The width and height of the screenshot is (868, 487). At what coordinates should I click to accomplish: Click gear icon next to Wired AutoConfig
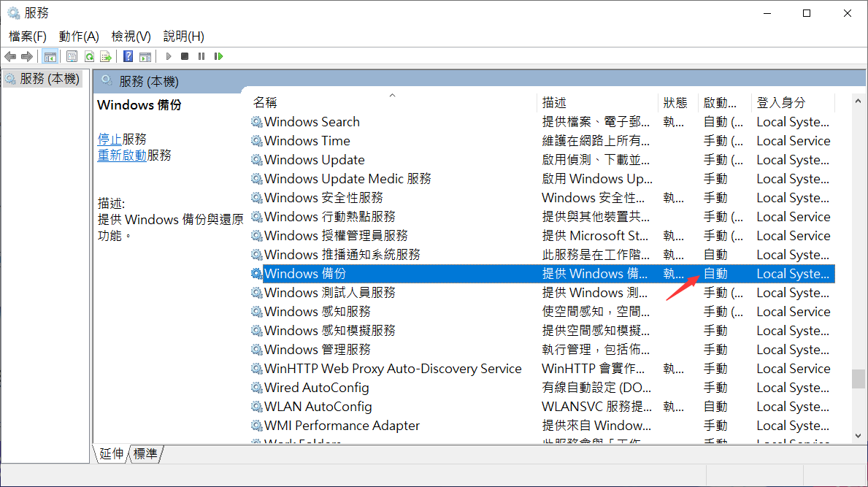point(256,388)
